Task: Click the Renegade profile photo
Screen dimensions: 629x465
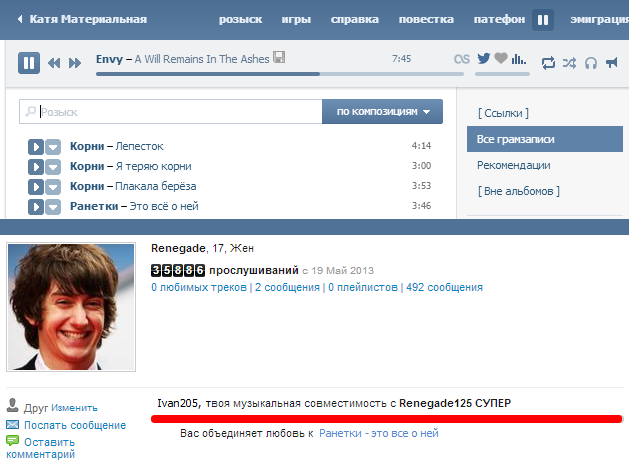Action: tap(71, 307)
